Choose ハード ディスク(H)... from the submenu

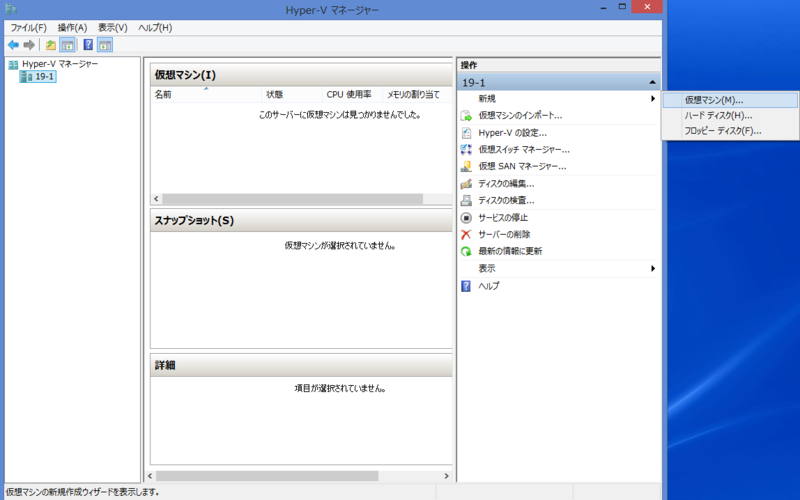click(730, 115)
